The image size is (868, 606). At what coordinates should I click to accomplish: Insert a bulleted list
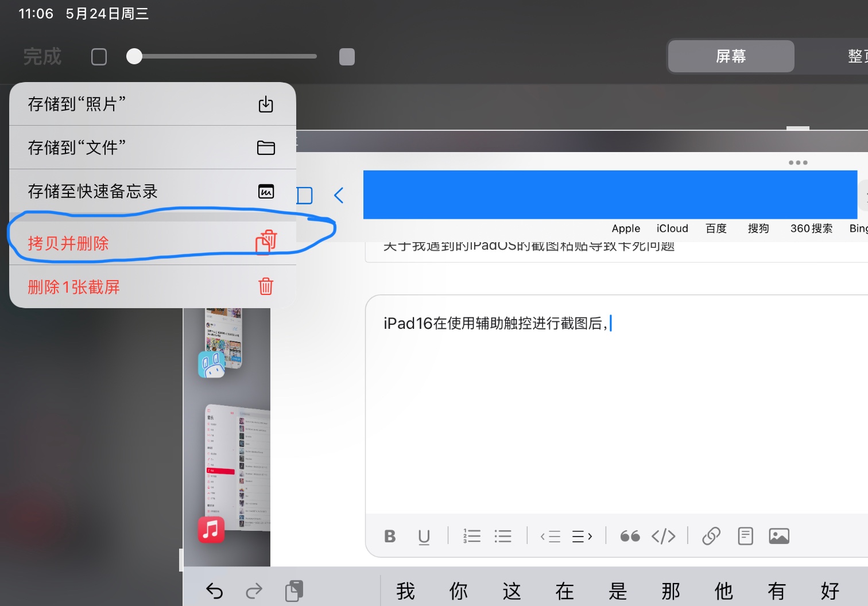pos(503,536)
